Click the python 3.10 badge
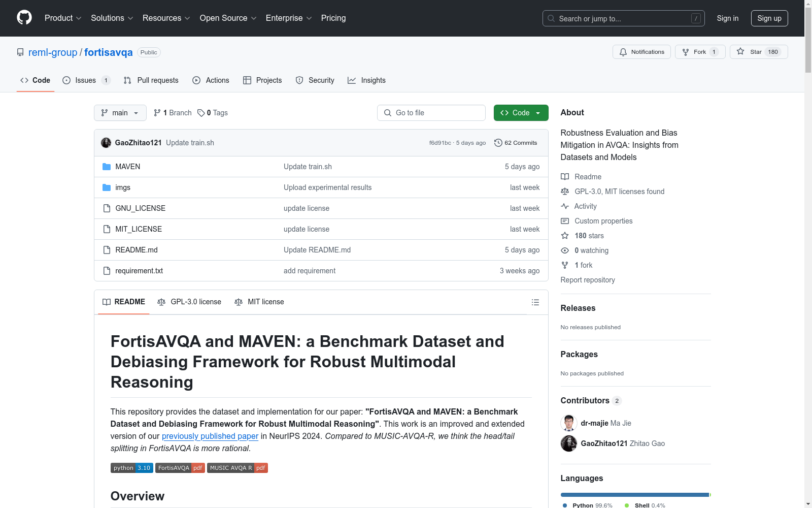The height and width of the screenshot is (508, 812). point(132,468)
